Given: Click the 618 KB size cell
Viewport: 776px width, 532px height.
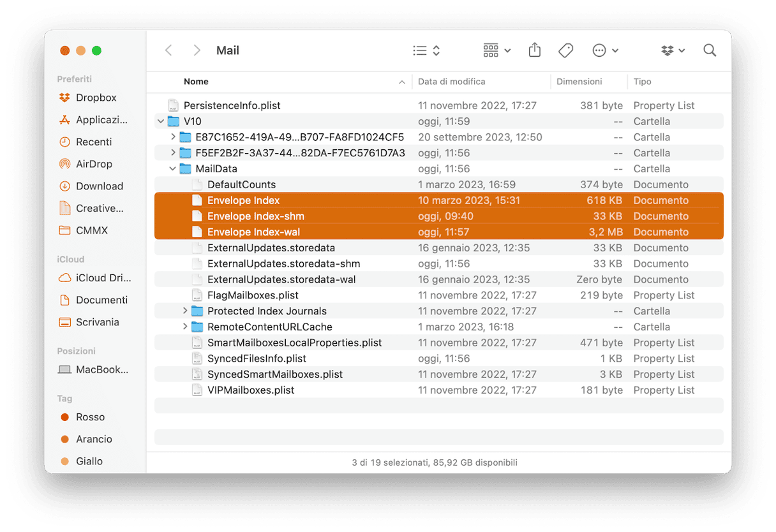Looking at the screenshot, I should tap(605, 200).
